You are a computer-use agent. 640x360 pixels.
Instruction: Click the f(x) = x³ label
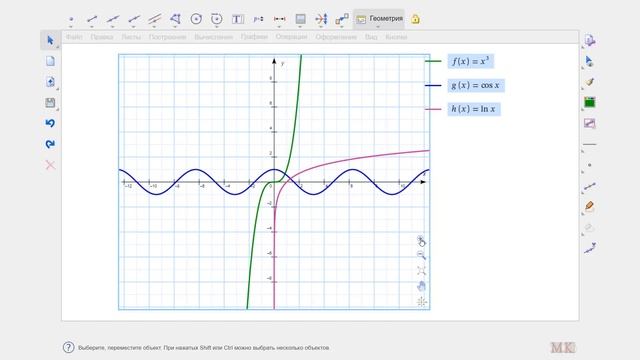[x=471, y=61]
